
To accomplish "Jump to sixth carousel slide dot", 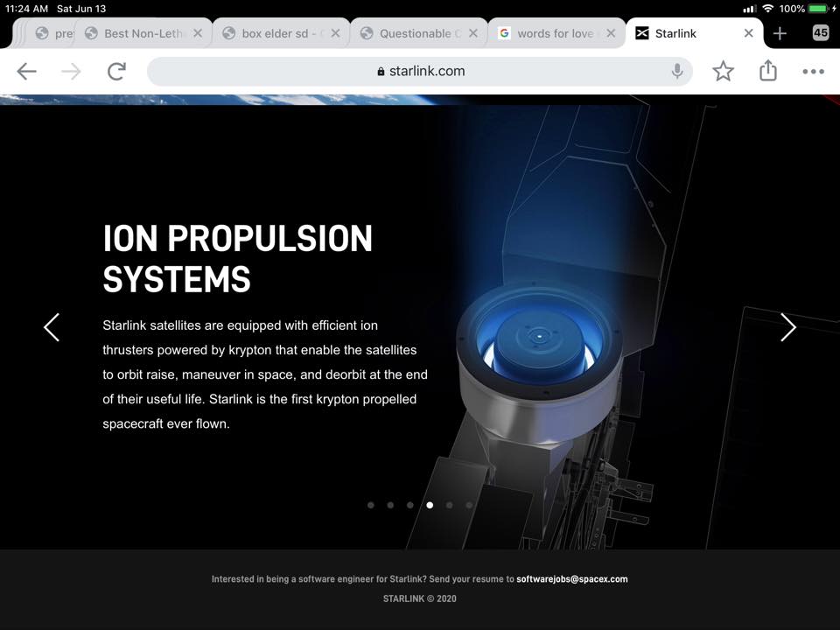I will (469, 505).
